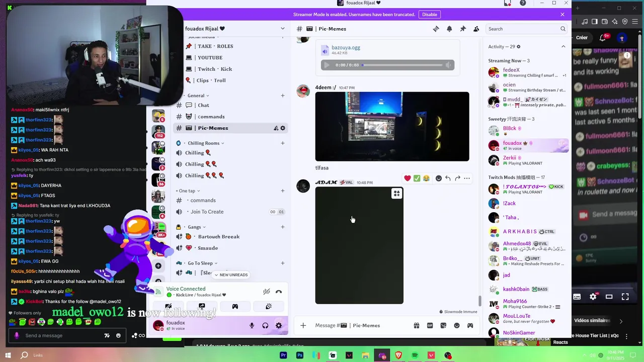The height and width of the screenshot is (362, 644).
Task: Jump to NEW UNREADS in channel list
Action: (x=231, y=275)
